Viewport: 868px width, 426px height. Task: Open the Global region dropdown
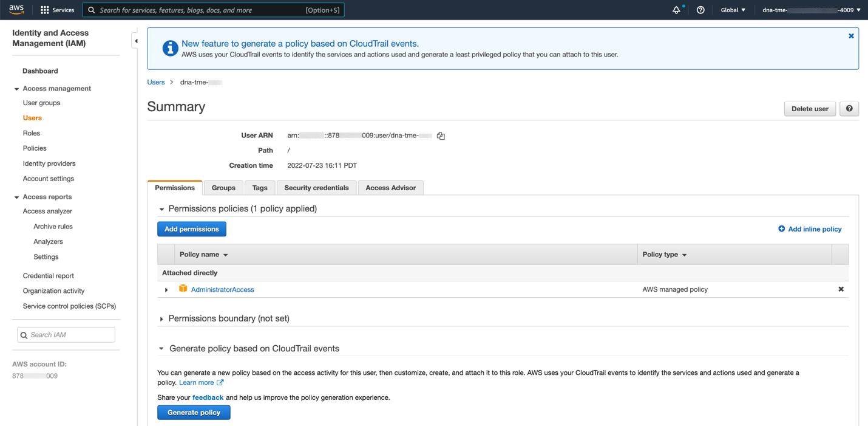point(733,10)
